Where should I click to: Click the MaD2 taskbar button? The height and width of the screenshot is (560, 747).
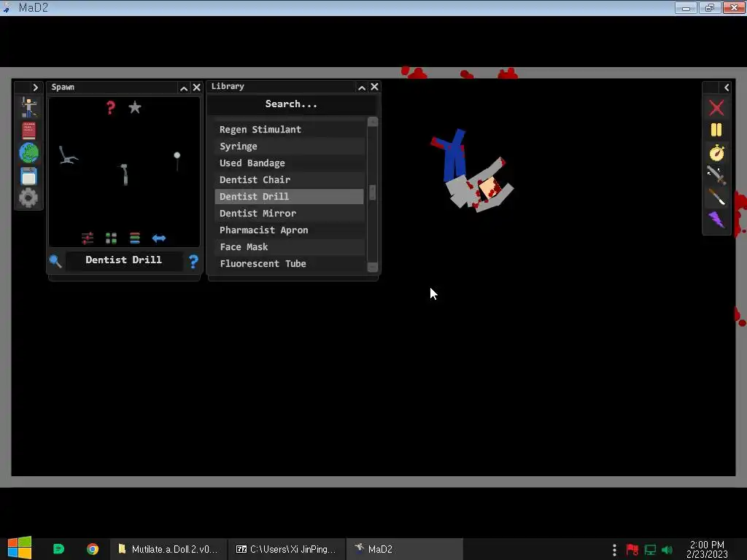click(404, 549)
